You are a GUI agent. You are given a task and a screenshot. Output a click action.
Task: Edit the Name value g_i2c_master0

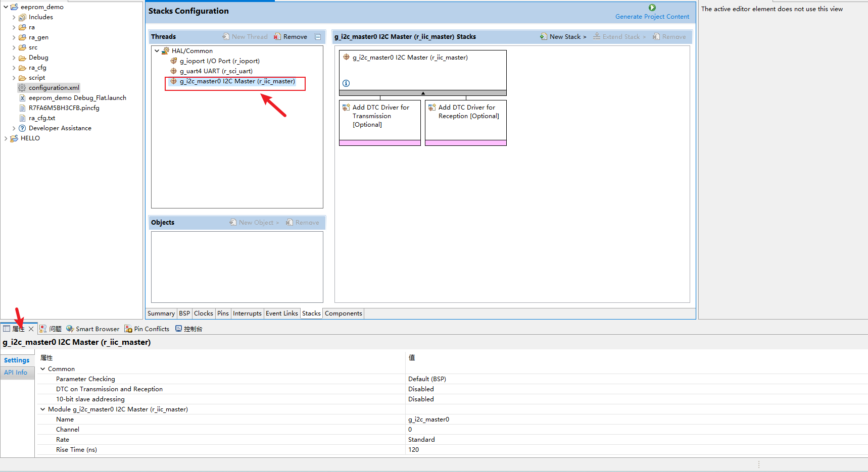pyautogui.click(x=428, y=419)
